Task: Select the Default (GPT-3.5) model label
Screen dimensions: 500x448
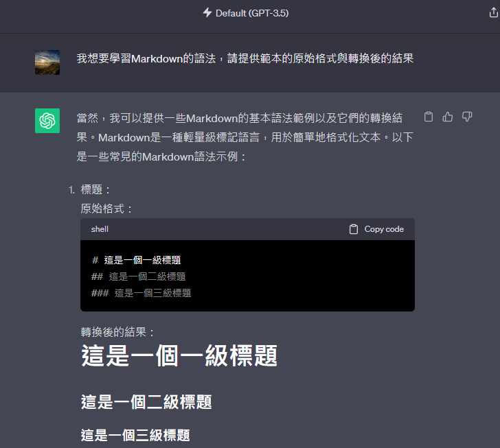Action: coord(252,13)
